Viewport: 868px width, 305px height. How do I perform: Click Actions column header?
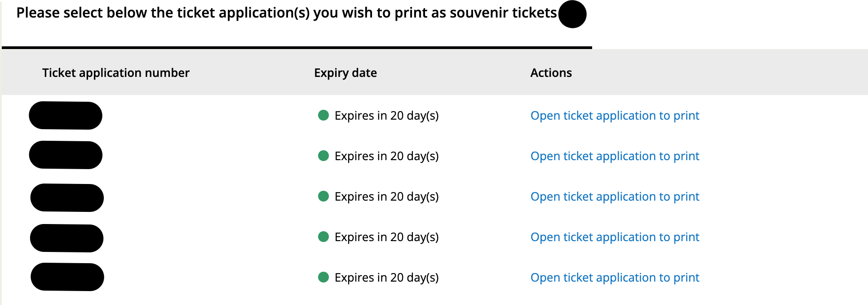[551, 73]
